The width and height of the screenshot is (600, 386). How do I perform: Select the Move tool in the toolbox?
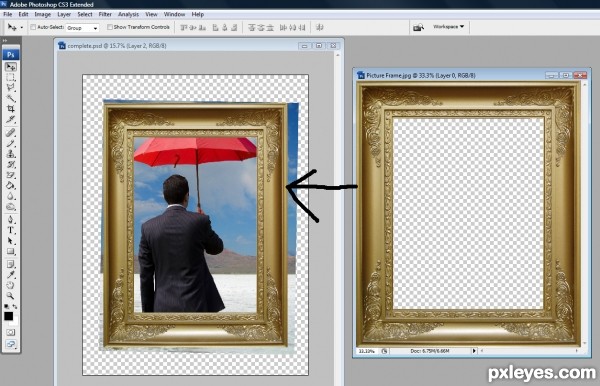[11, 67]
